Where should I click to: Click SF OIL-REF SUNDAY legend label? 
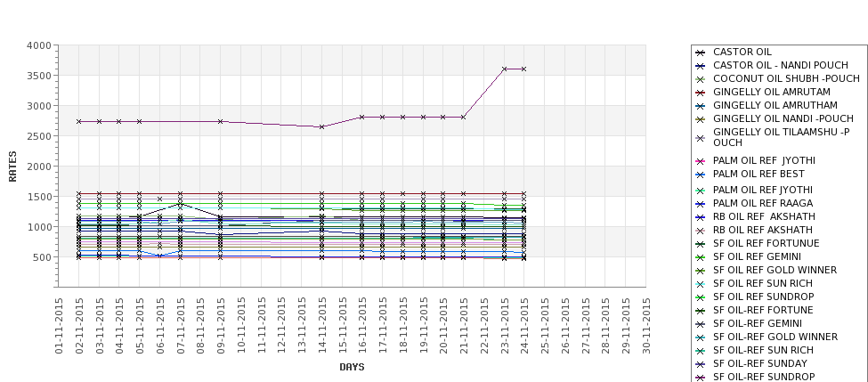[x=760, y=363]
